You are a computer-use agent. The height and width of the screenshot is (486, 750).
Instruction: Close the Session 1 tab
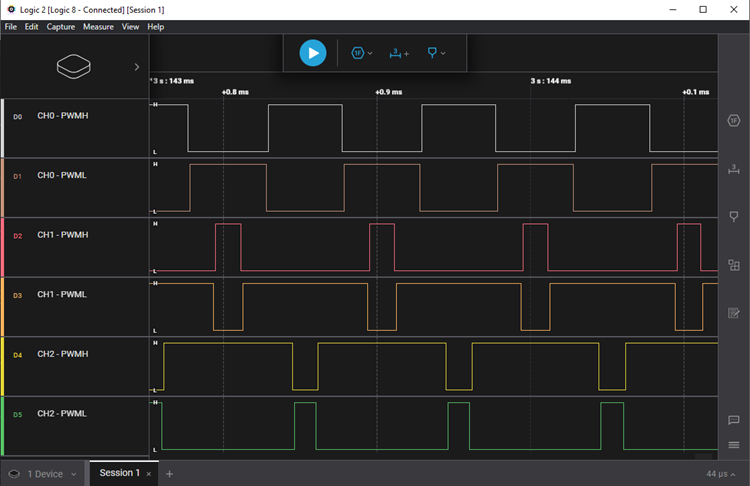pos(149,473)
